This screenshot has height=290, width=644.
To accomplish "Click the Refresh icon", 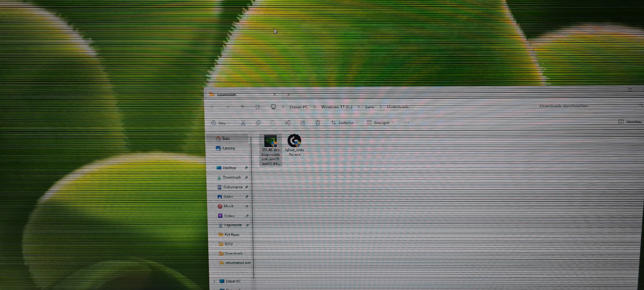I will point(257,107).
